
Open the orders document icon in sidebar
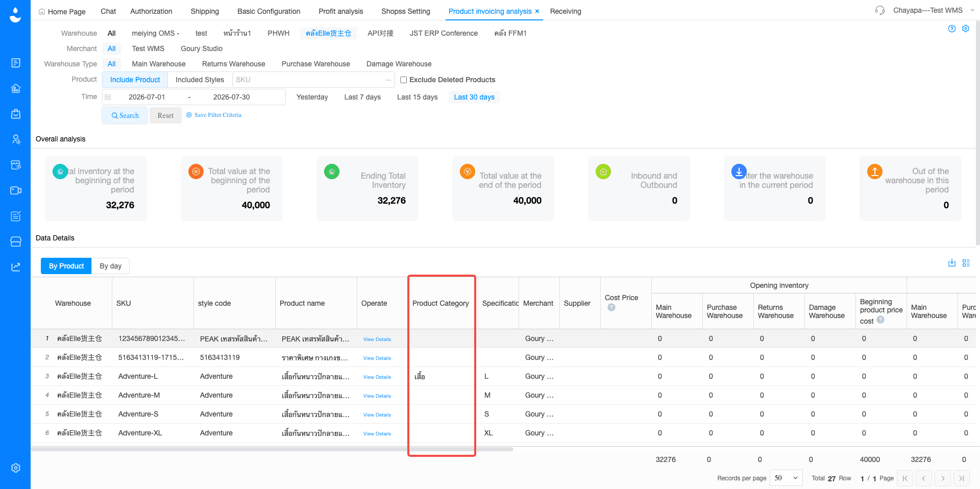pyautogui.click(x=16, y=63)
